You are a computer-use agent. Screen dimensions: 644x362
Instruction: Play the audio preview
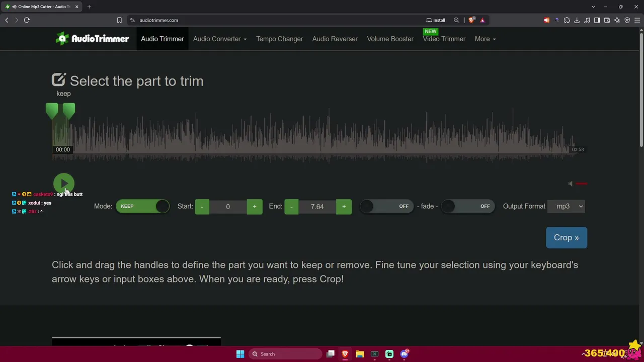tap(63, 183)
